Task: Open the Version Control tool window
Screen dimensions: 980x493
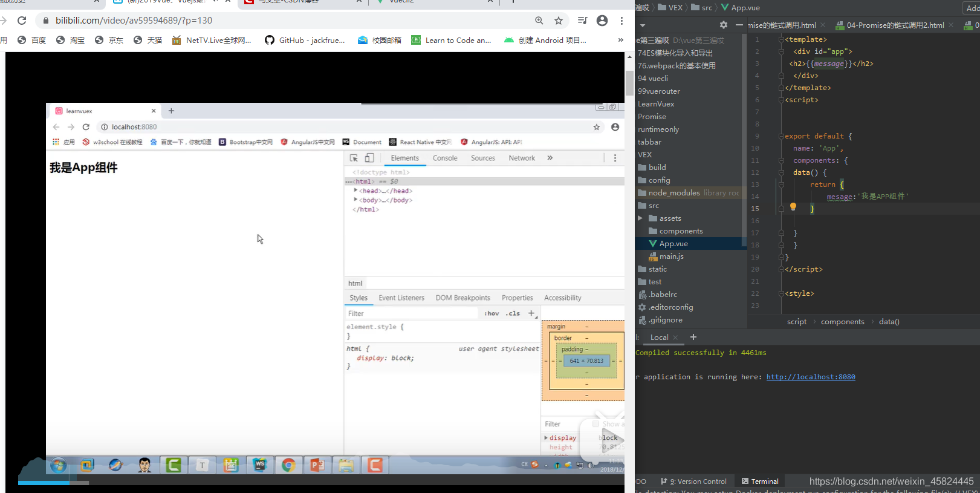Action: (694, 482)
